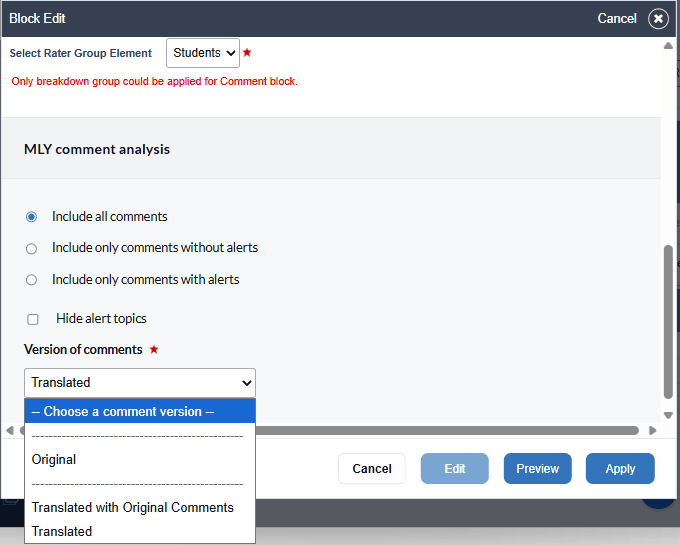This screenshot has height=545, width=680.
Task: Open the Students rater group dropdown
Action: 203,53
